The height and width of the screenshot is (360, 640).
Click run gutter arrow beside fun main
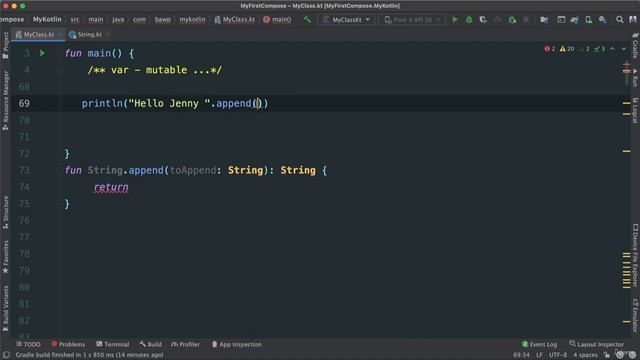pos(42,53)
